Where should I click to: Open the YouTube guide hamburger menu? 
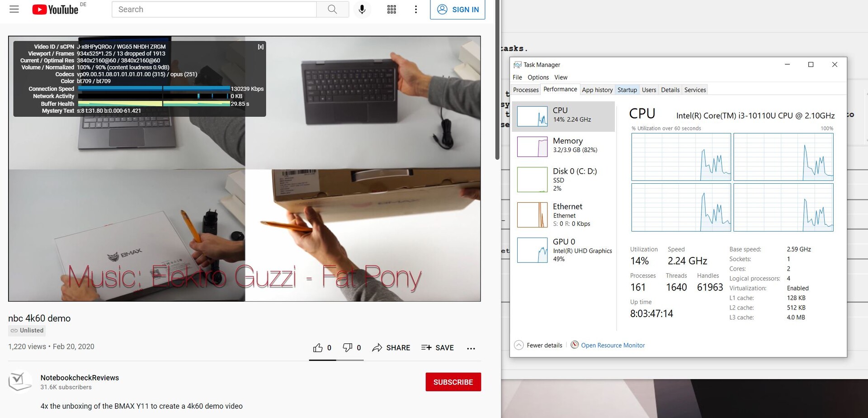[x=14, y=9]
